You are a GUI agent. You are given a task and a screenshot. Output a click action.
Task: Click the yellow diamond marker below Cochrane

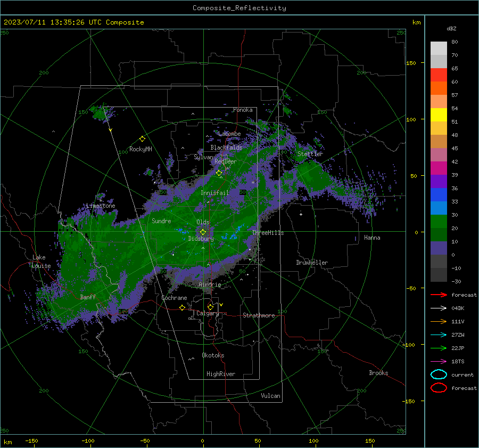click(x=183, y=307)
